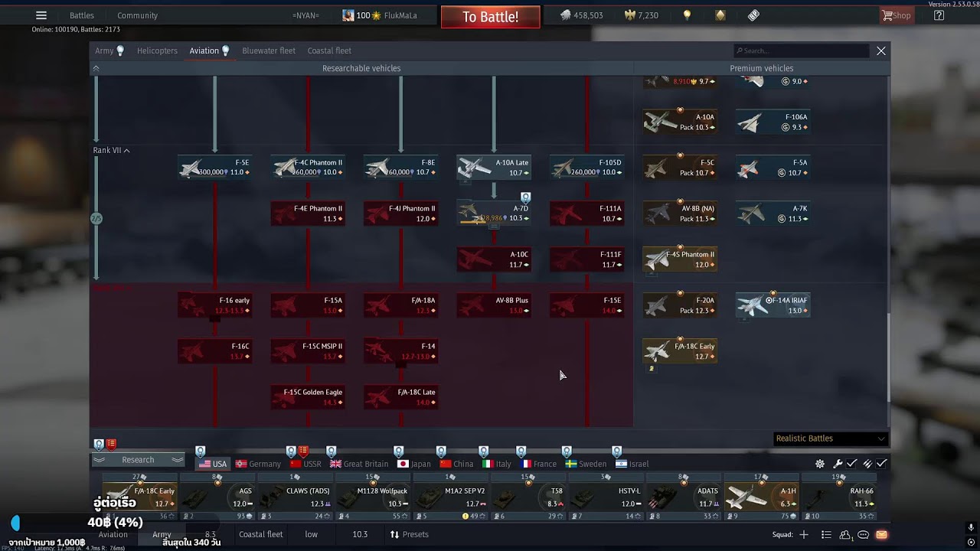Select the USA nation flag
Screen dimensions: 980x551
pos(213,464)
